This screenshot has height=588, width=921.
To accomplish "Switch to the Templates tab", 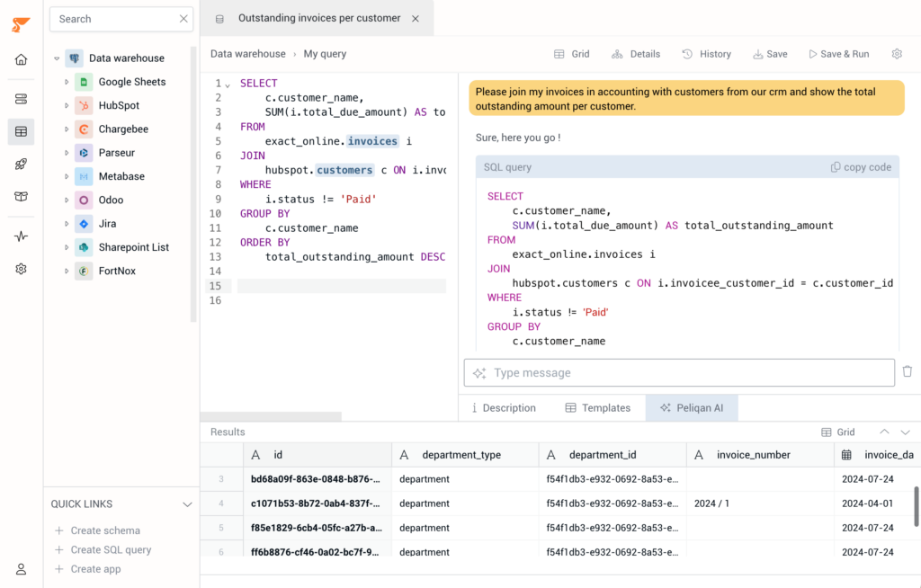I will (597, 408).
